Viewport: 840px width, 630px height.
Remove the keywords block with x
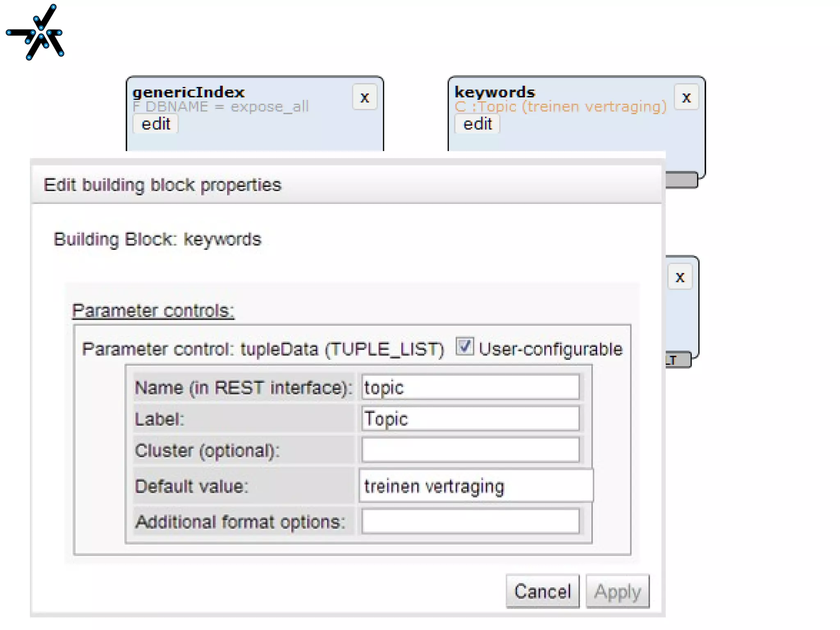(686, 98)
